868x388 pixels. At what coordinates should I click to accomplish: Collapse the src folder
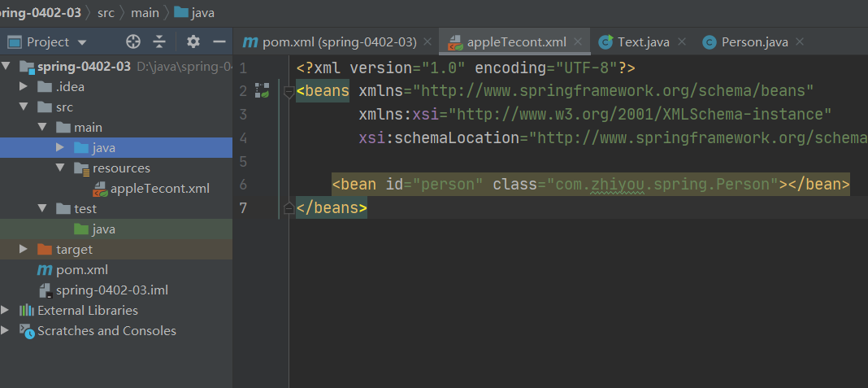coord(24,107)
